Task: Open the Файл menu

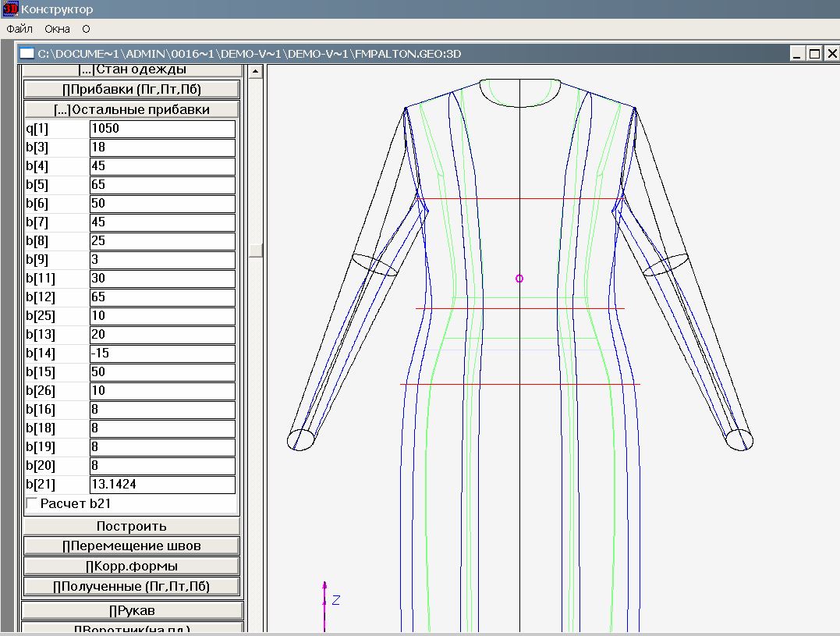Action: (x=19, y=29)
